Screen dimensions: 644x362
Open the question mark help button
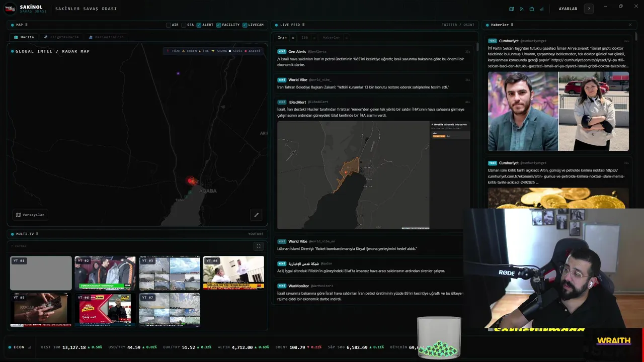tap(589, 9)
